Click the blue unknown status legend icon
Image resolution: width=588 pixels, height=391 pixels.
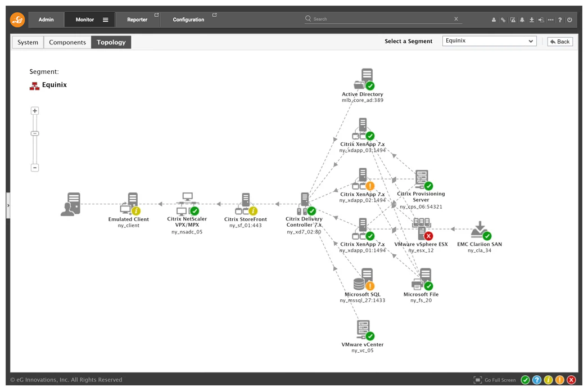pos(537,380)
